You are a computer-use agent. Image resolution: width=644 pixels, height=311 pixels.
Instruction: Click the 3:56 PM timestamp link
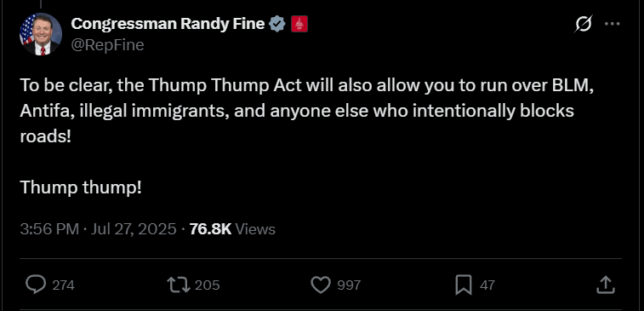pyautogui.click(x=49, y=229)
